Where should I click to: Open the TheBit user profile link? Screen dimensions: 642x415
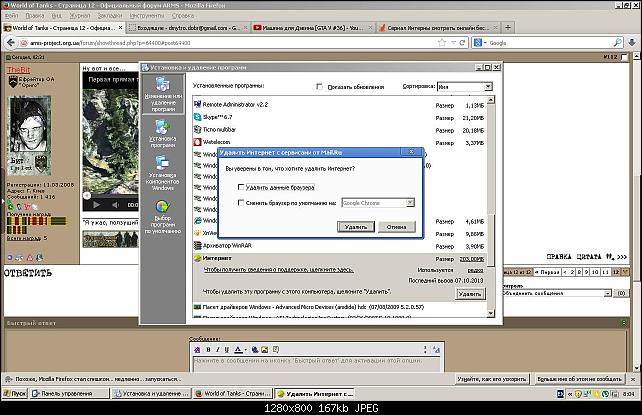18,70
